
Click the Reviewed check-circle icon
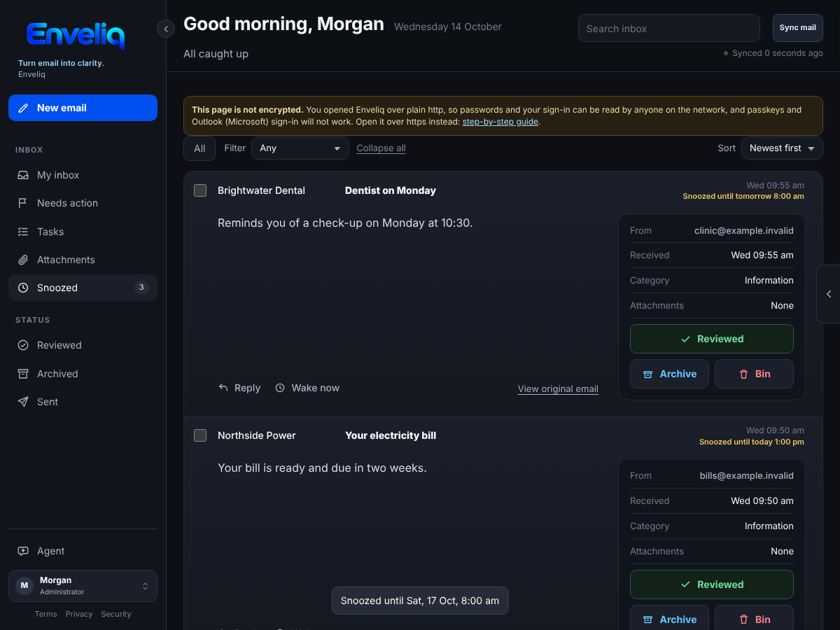[x=23, y=345]
